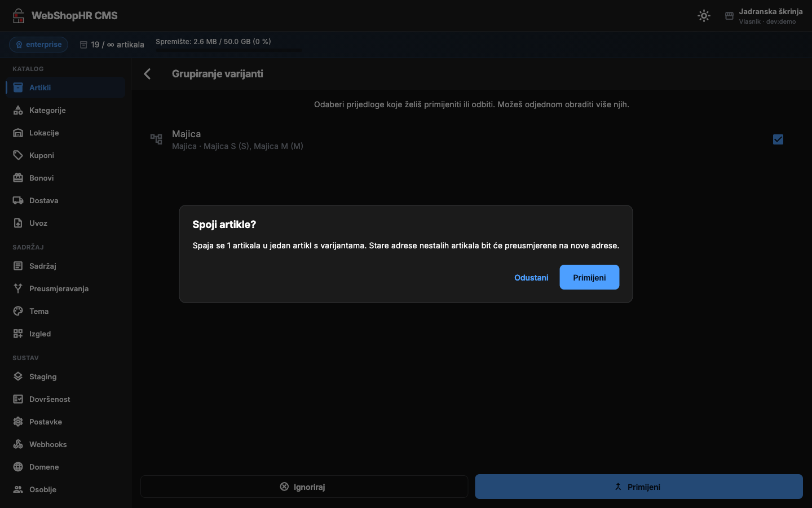Open Izgled via its widgets icon
The width and height of the screenshot is (812, 508).
[18, 334]
